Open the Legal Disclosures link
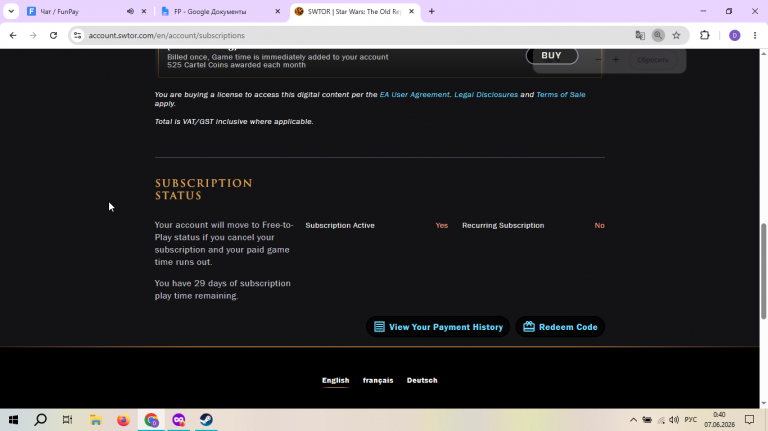Viewport: 768px width, 431px height. click(x=486, y=95)
